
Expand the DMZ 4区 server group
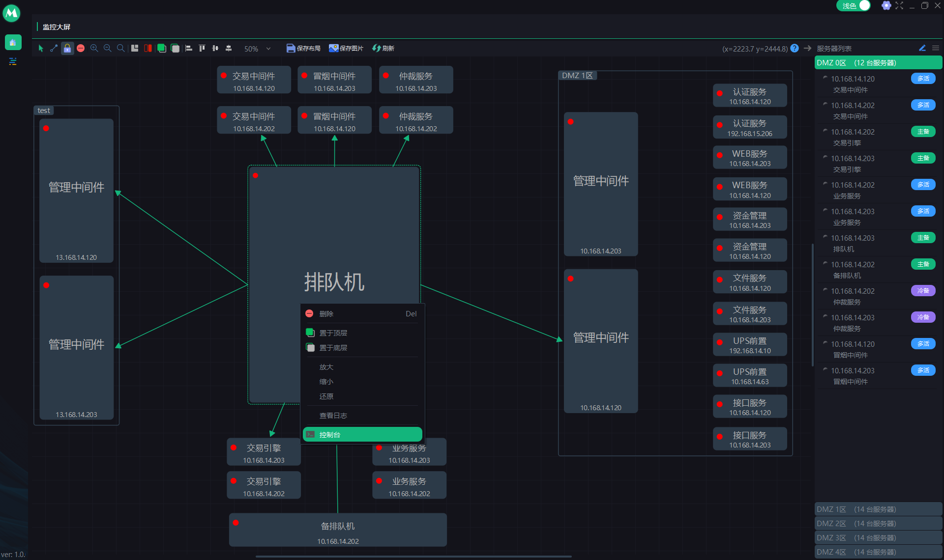click(x=878, y=552)
